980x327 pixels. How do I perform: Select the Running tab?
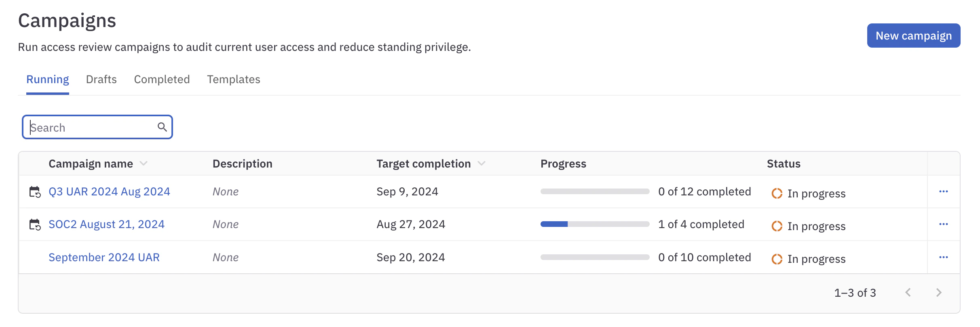pos(47,79)
